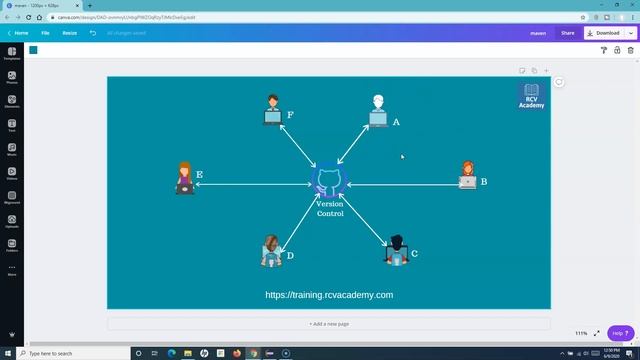Click the training.rcvacademy.com URL text
Screen dimensions: 640x360
(329, 295)
